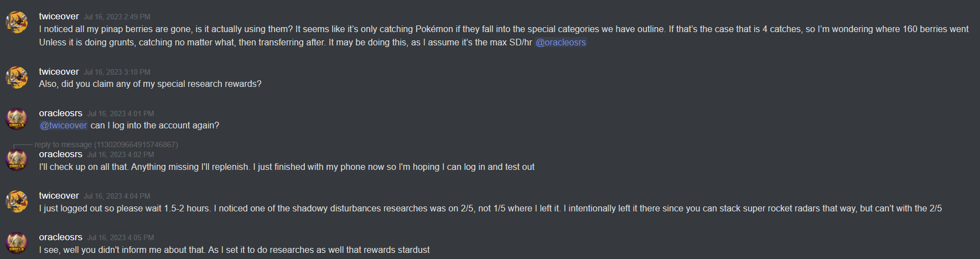
Task: Click oracleosrs's avatar on the 4:02 PM message
Action: click(x=17, y=160)
